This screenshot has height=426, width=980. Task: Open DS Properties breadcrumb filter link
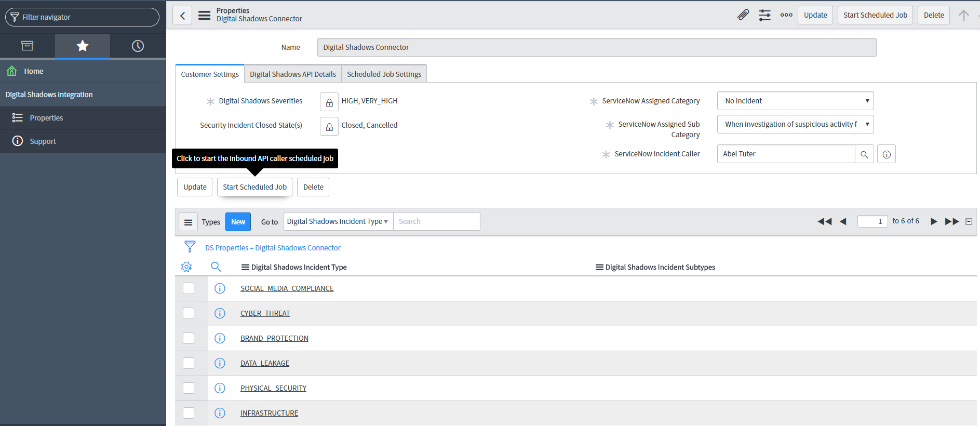coord(273,248)
